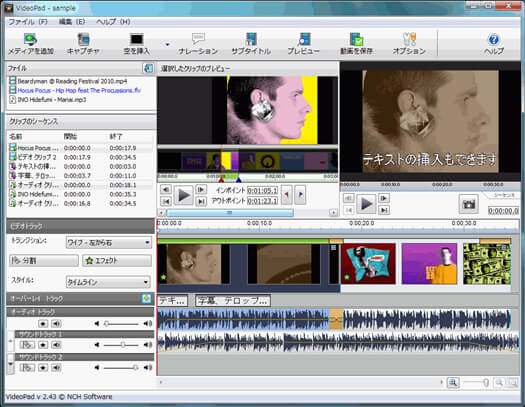Play the sequence preview
The image size is (525, 407).
click(366, 204)
